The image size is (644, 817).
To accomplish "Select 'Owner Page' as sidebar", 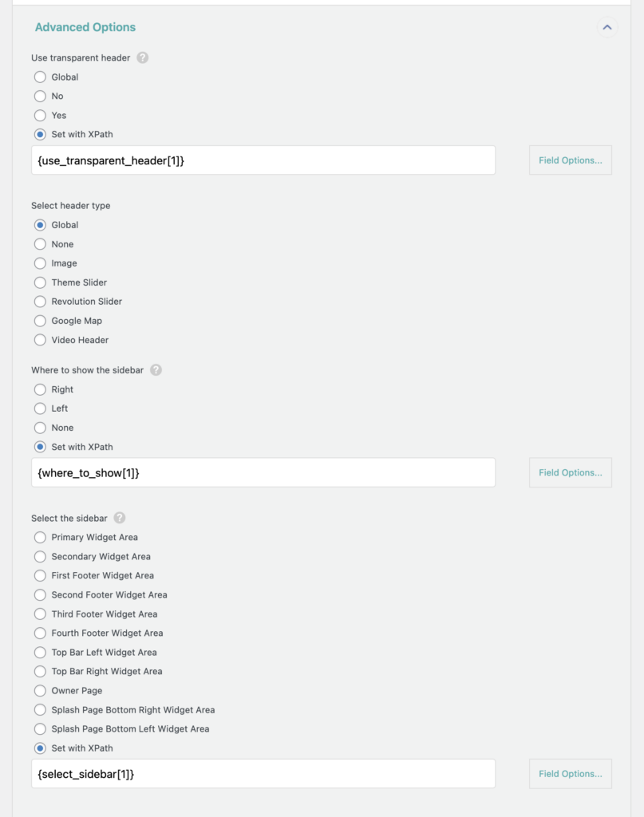I will (x=40, y=690).
